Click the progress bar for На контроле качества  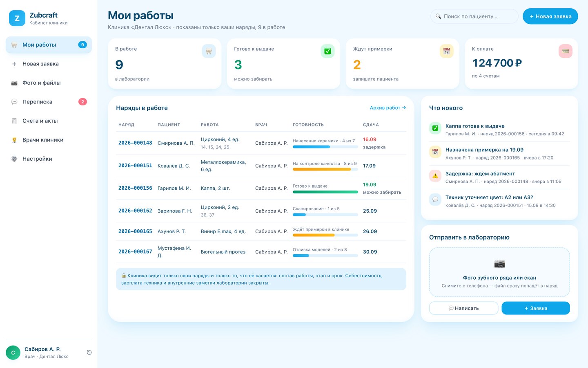pyautogui.click(x=325, y=169)
